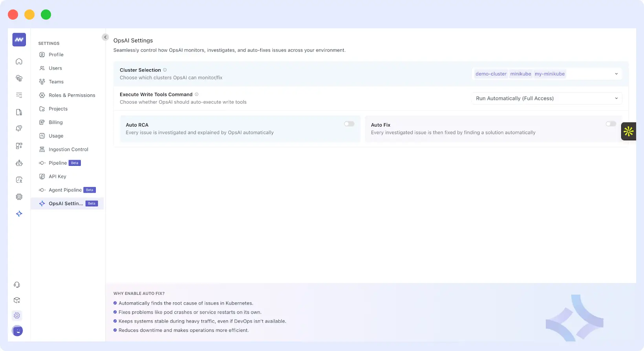Open the Cluster Selection dropdown
The image size is (644, 351).
(616, 74)
